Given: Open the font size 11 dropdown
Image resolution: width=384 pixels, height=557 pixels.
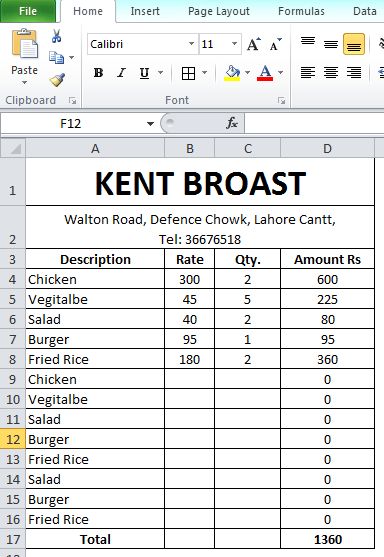Looking at the screenshot, I should (x=234, y=44).
